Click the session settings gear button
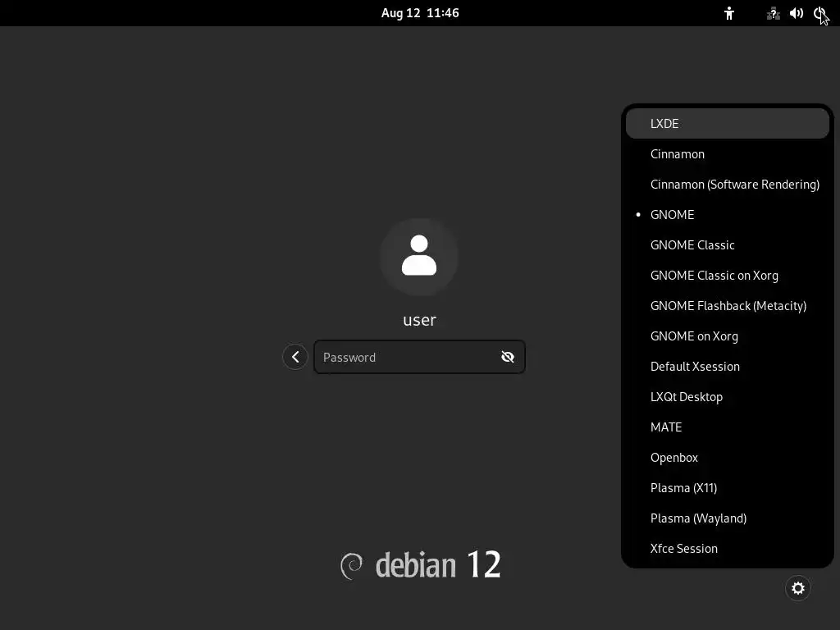 (797, 588)
